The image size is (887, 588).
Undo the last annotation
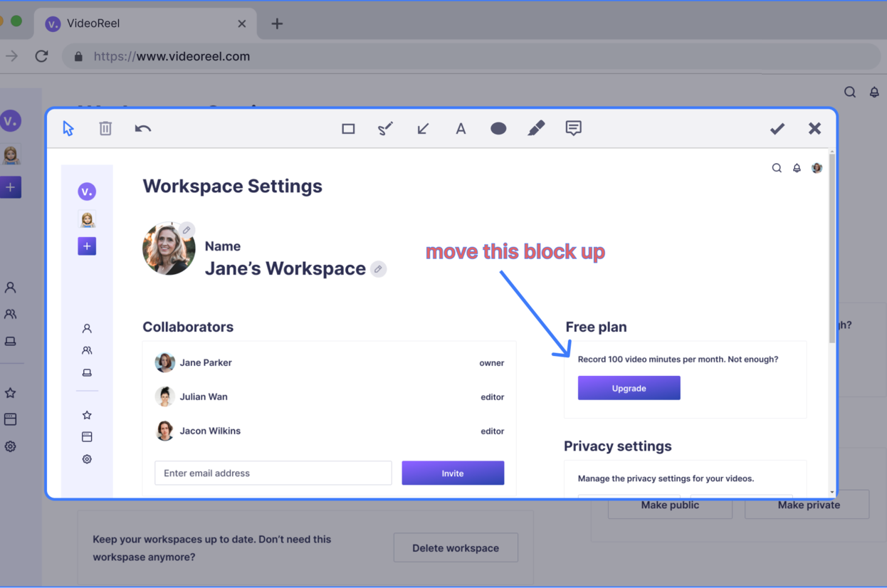click(143, 129)
